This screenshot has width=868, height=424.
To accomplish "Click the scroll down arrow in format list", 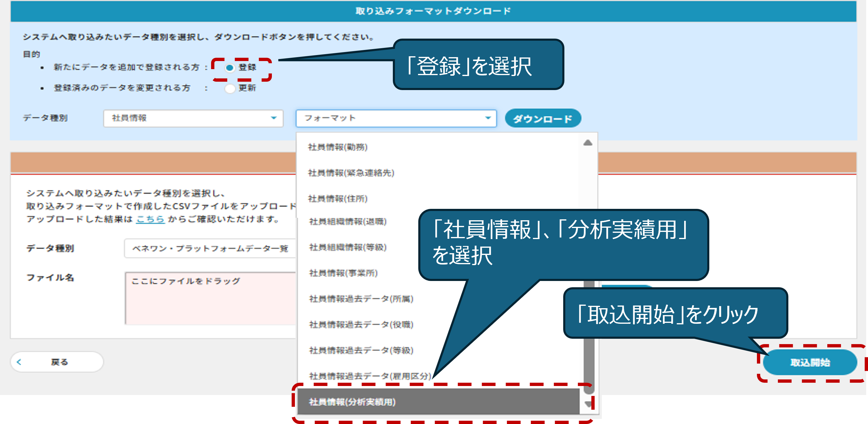I will [588, 404].
